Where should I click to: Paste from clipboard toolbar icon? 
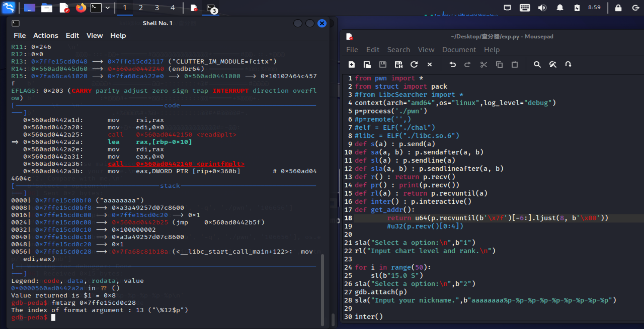pyautogui.click(x=515, y=65)
